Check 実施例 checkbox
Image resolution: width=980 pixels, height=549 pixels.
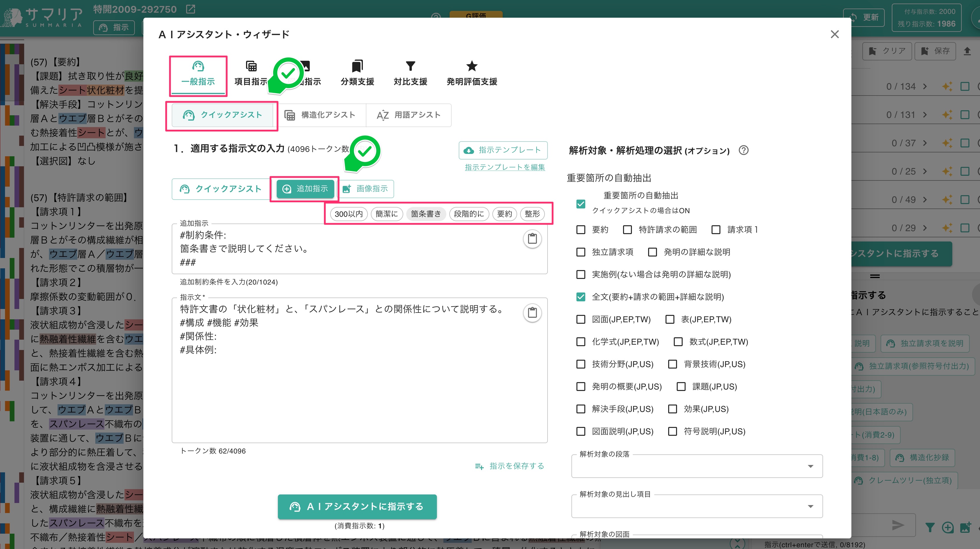tap(581, 274)
